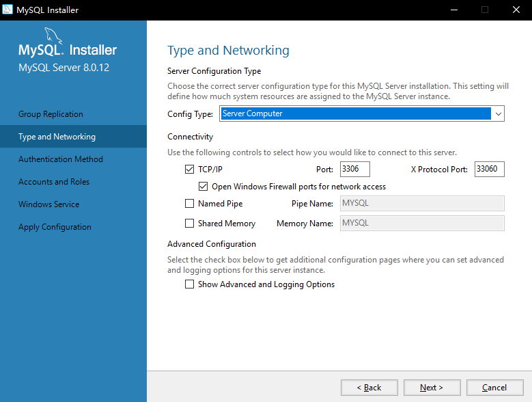Screen dimensions: 532x402
Task: Click the Config Type: label
Action: [x=190, y=114]
